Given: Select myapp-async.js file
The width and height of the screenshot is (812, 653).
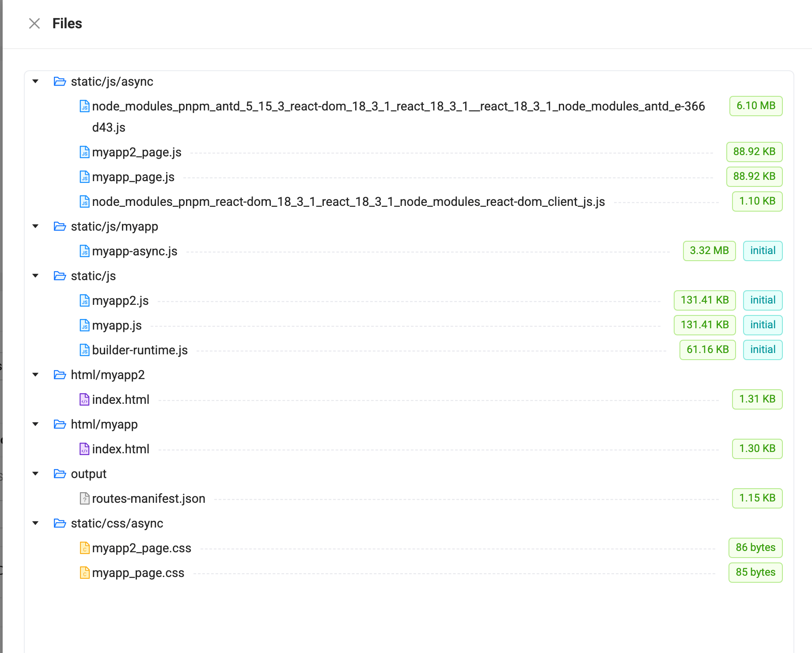Looking at the screenshot, I should (135, 251).
